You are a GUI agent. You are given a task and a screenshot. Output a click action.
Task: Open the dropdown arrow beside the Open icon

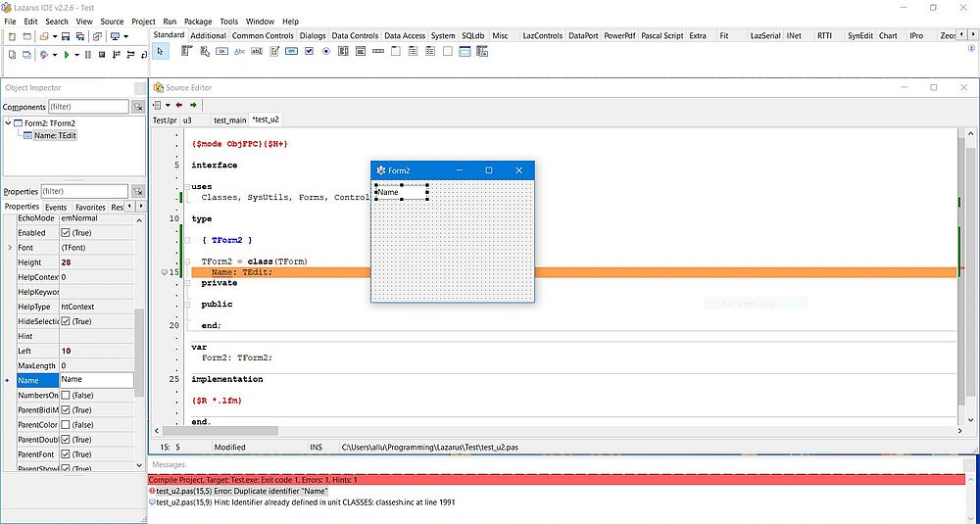(x=55, y=36)
